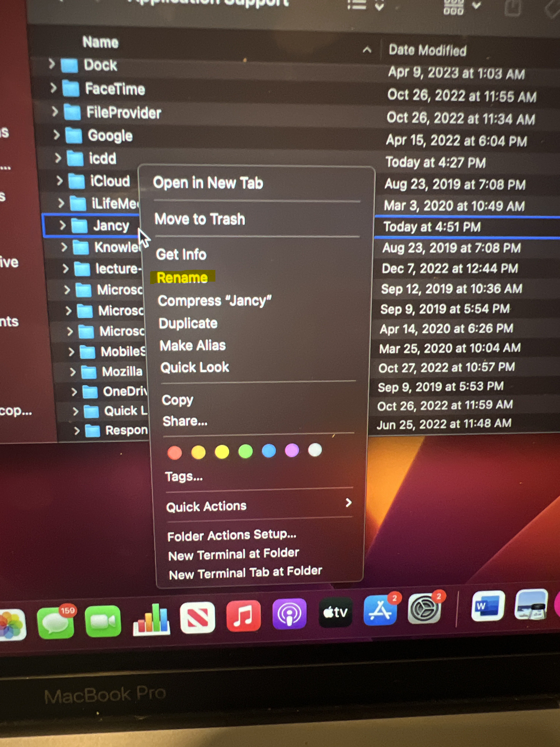Click "Today at 4:27 PM" date
The image size is (560, 747).
click(435, 162)
